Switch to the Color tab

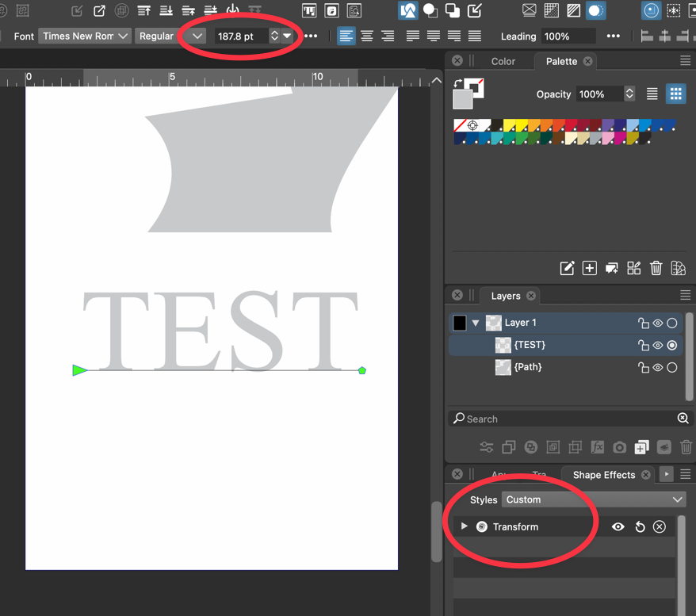pyautogui.click(x=503, y=61)
